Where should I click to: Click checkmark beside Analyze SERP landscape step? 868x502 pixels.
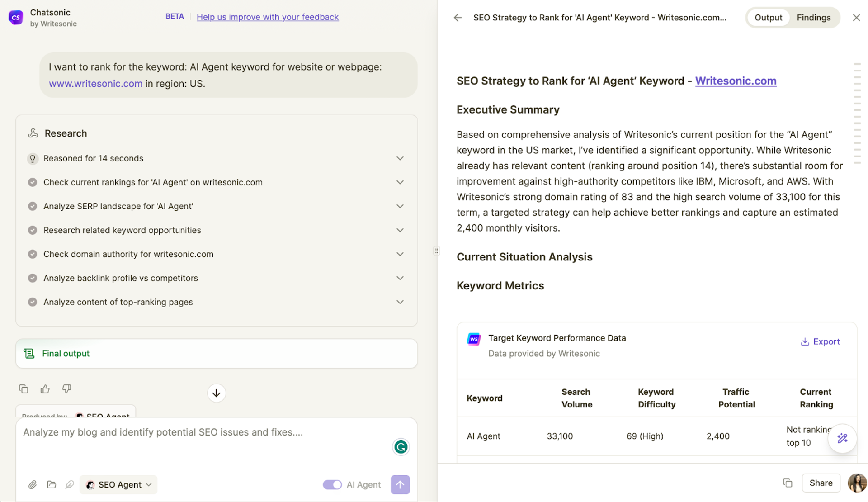pos(33,206)
